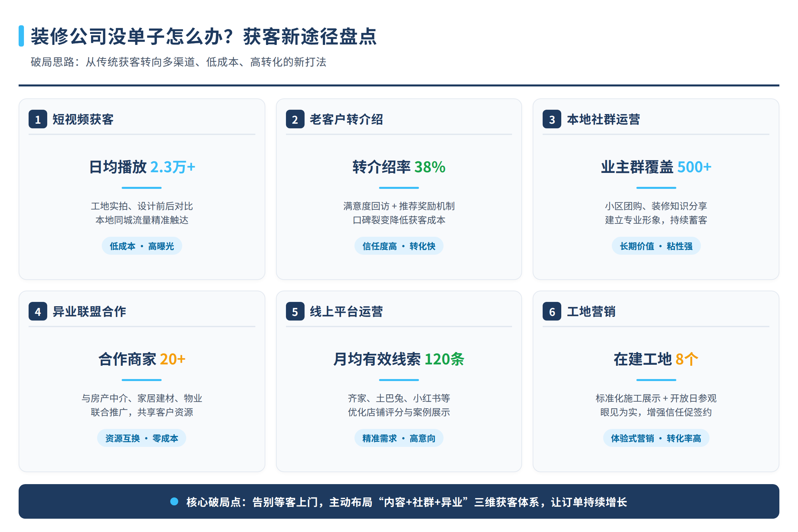798x532 pixels.
Task: Click the metric 合作商家 20+
Action: point(142,359)
